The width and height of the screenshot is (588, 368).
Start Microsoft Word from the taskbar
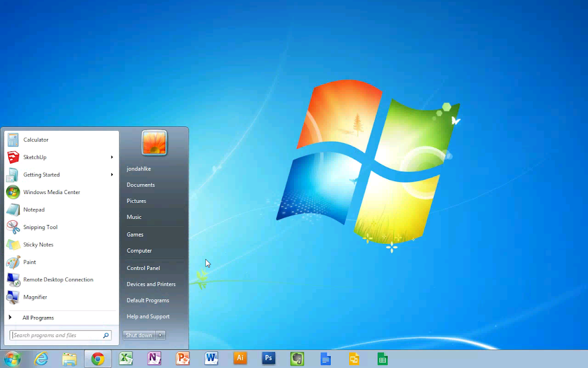(211, 359)
